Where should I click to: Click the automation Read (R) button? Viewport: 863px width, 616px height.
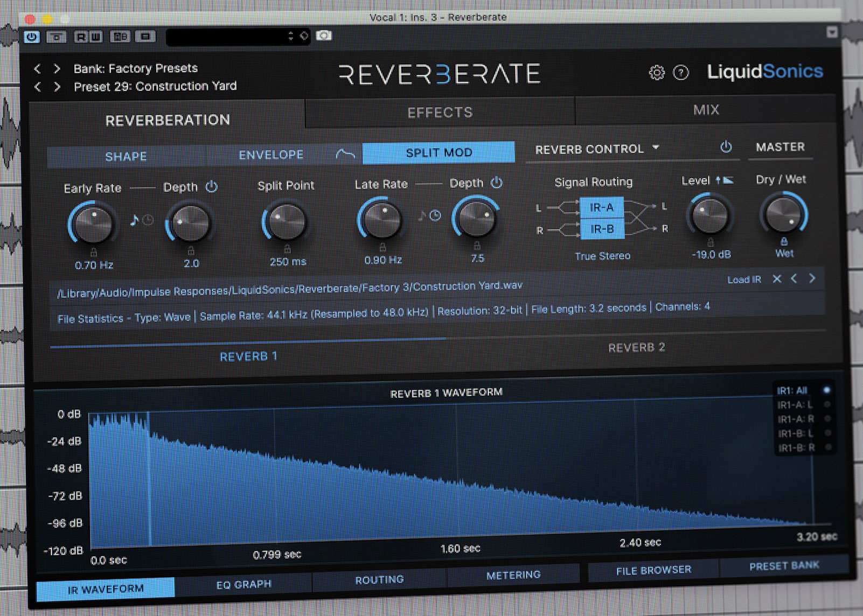coord(81,37)
